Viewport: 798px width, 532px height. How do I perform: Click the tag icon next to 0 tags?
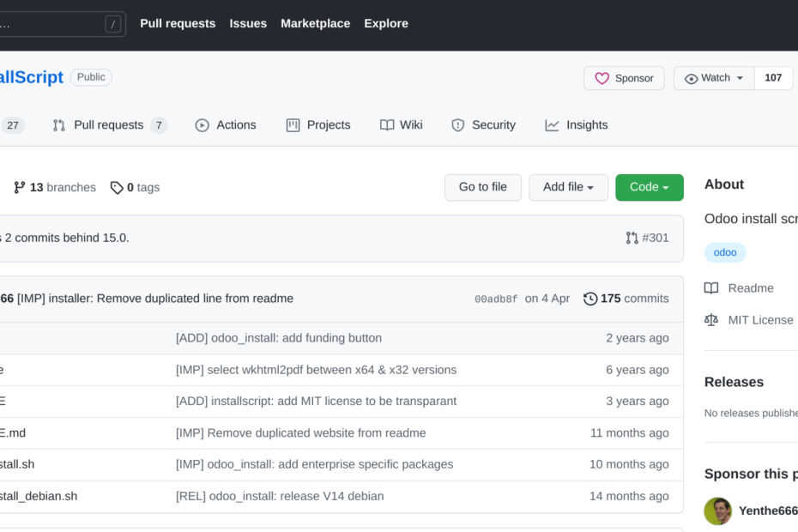click(117, 187)
